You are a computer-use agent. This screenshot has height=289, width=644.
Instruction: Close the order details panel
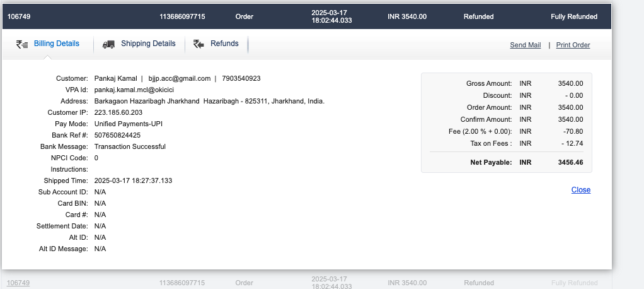coord(580,190)
